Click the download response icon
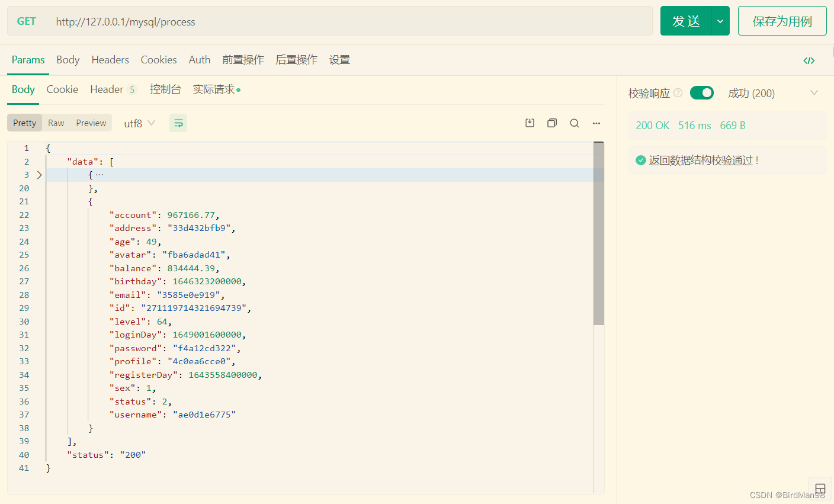This screenshot has width=834, height=504. pyautogui.click(x=530, y=123)
